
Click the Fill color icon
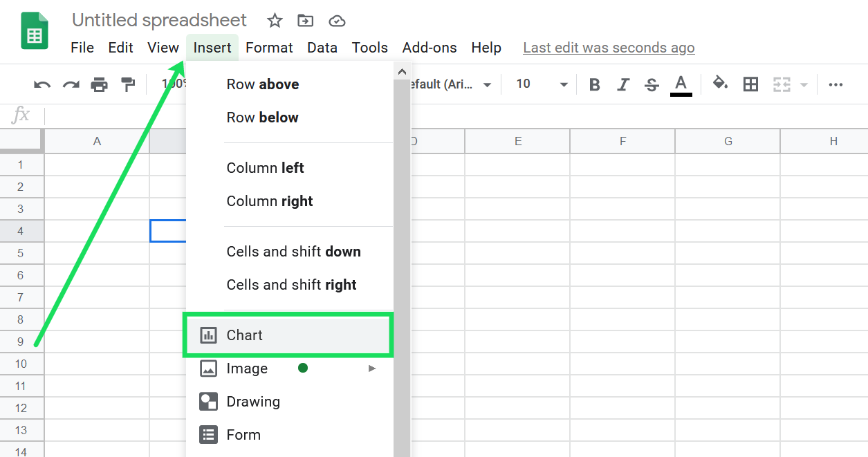tap(720, 84)
